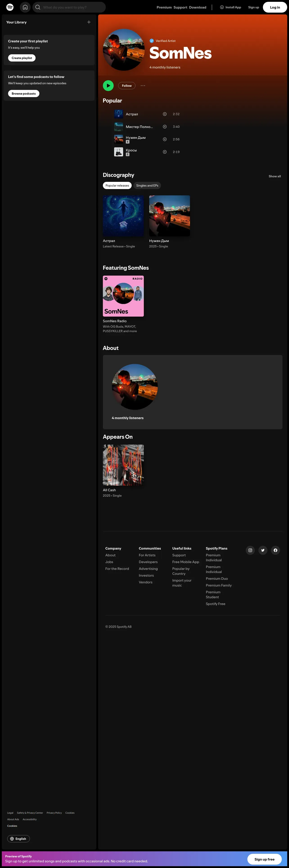Click the Browse podcasts button
Screen dimensions: 289x868
[24, 94]
